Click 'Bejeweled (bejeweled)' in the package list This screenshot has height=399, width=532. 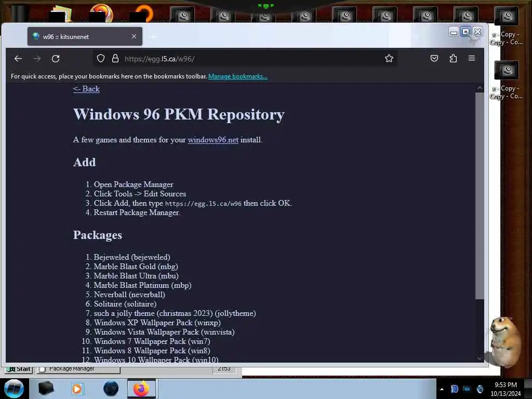point(132,257)
